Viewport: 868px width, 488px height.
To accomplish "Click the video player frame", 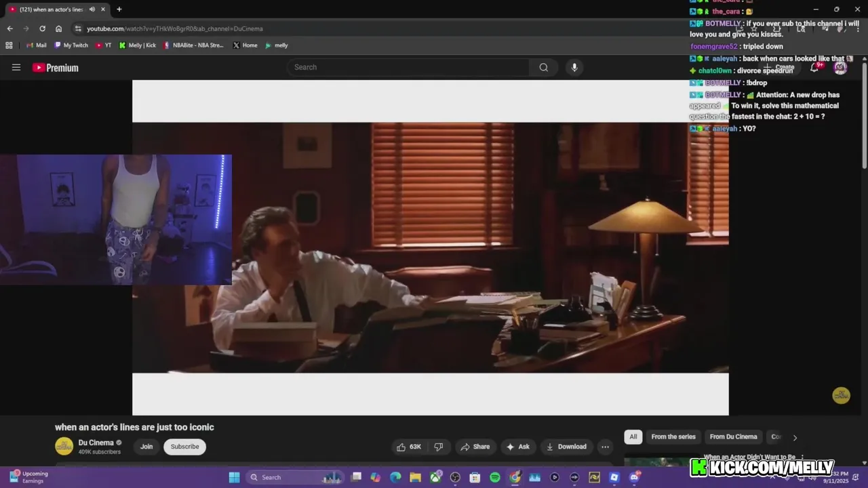I will [x=431, y=247].
